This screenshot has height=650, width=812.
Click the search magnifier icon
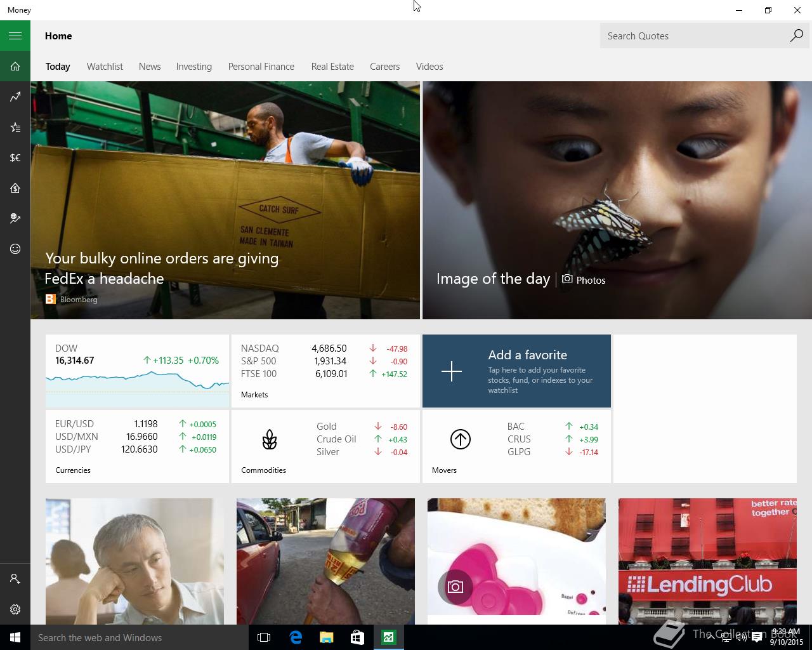tap(797, 36)
